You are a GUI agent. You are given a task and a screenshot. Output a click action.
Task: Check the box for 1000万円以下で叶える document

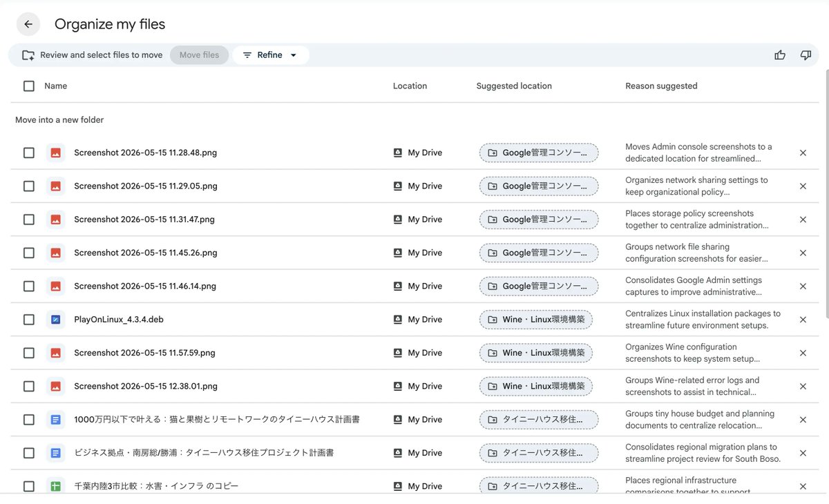[x=29, y=420]
